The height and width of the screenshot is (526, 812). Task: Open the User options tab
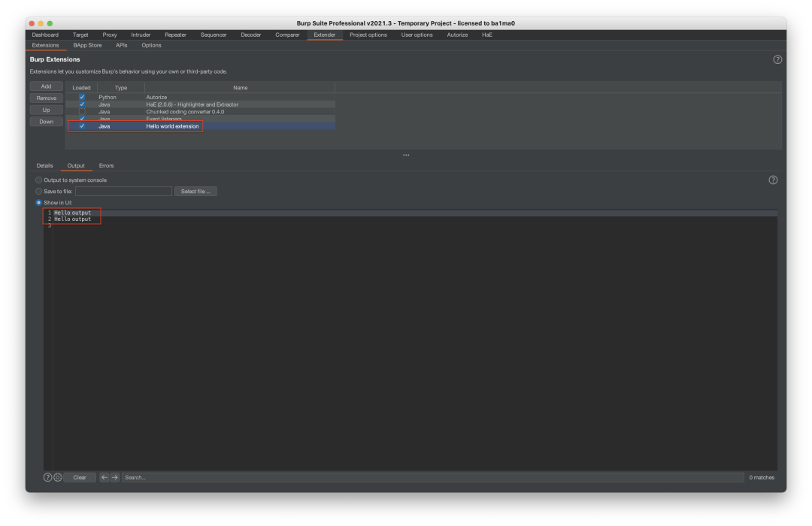[417, 35]
